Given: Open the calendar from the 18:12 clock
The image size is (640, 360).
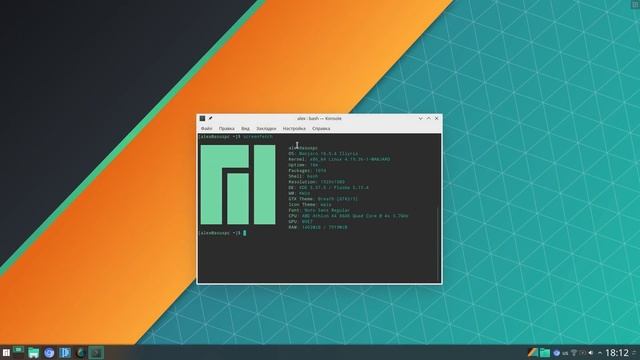Looking at the screenshot, I should coord(617,353).
